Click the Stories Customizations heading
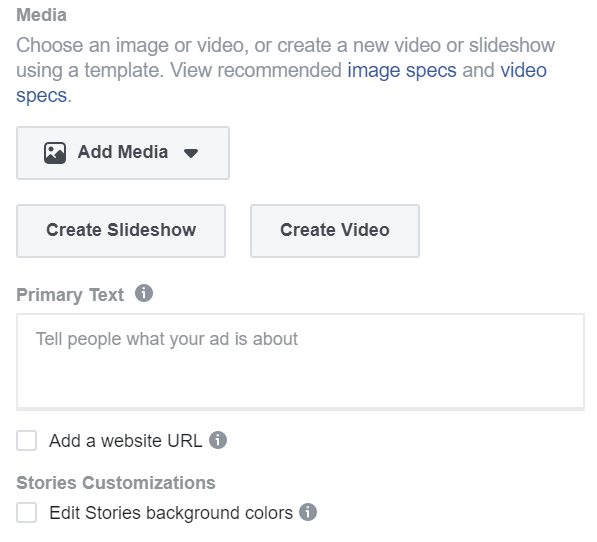Screen dimensions: 597x542 (116, 483)
